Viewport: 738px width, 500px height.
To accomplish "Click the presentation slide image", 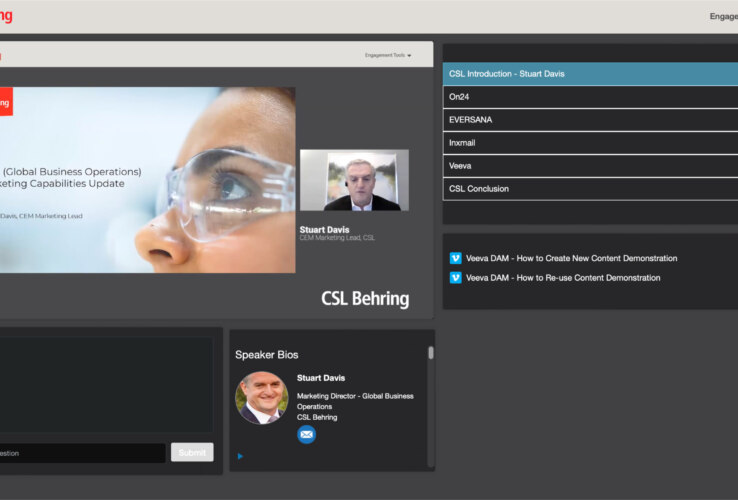I will (147, 180).
